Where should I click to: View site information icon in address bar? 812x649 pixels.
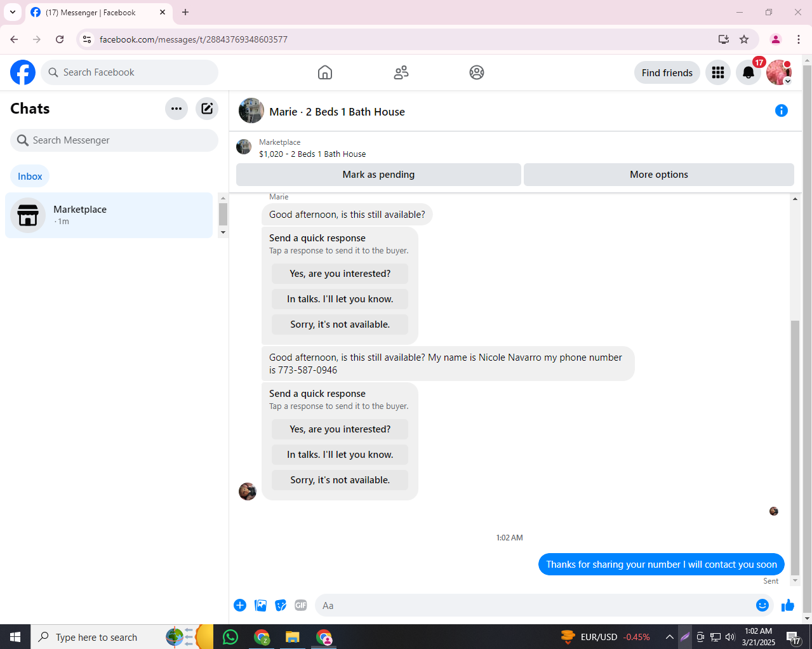[x=88, y=39]
